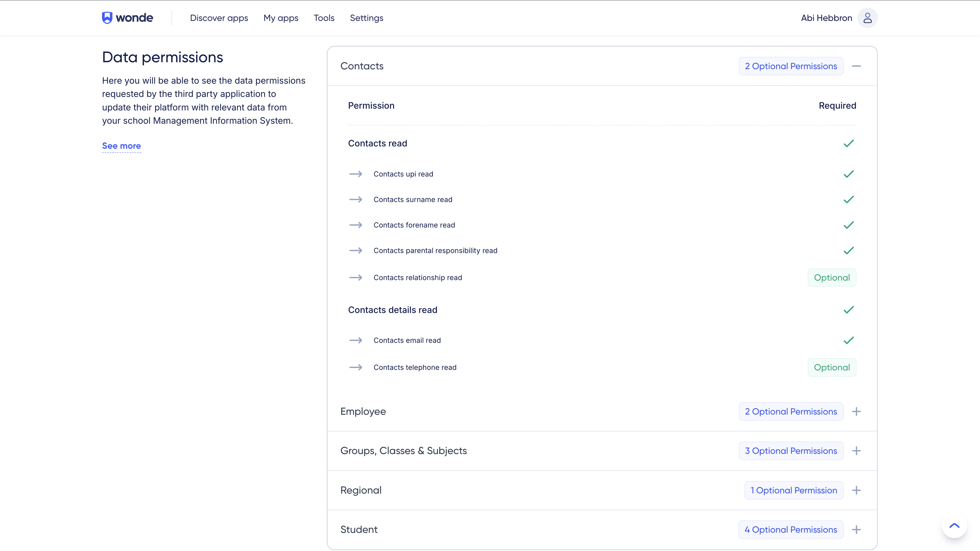Expand the Student permissions section
The image size is (980, 551).
856,530
